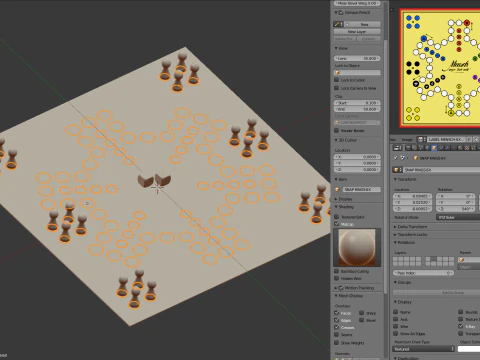The height and width of the screenshot is (360, 480).
Task: Open the Image menu in image editor
Action: click(407, 139)
